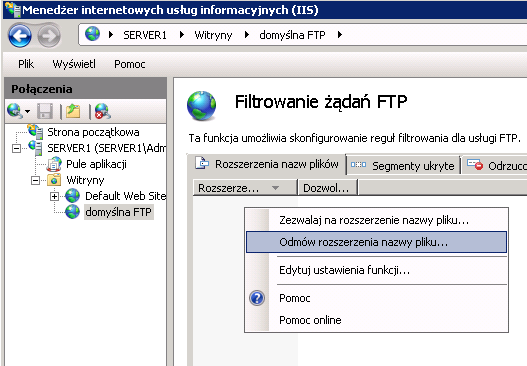Collapse the SERVER1 tree node
The width and height of the screenshot is (527, 366).
16,148
